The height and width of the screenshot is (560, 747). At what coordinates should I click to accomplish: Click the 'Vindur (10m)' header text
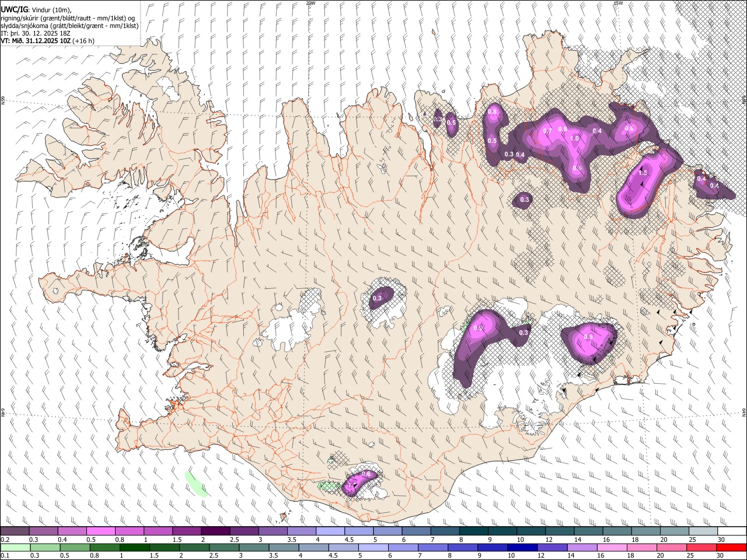coord(50,10)
